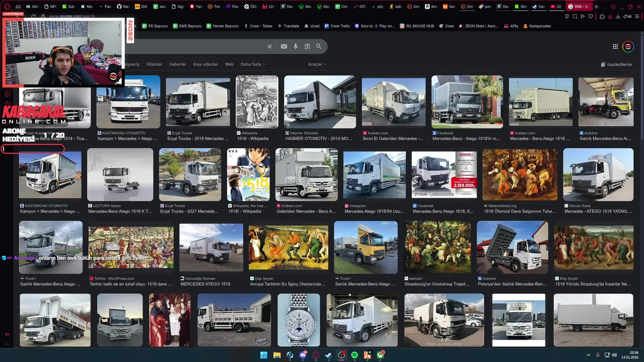Viewport: 644px width, 362px height.
Task: Switch to the Web search tab
Action: pos(229,64)
